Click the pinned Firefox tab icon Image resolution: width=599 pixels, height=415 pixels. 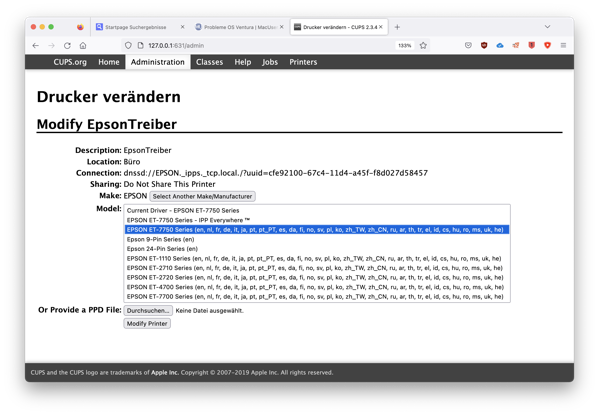tap(80, 27)
